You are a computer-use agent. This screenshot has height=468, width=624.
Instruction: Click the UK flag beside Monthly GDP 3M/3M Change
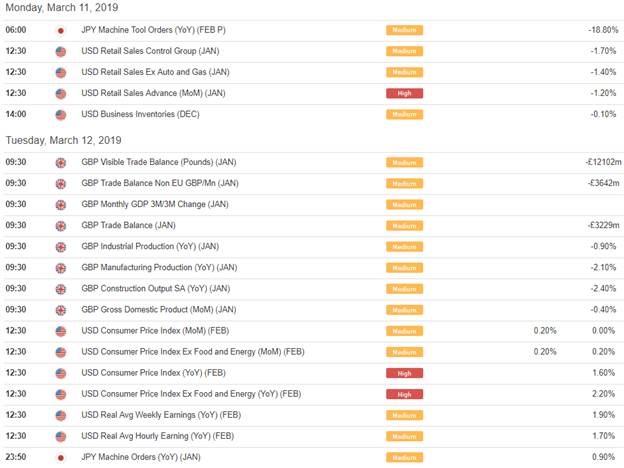point(60,205)
